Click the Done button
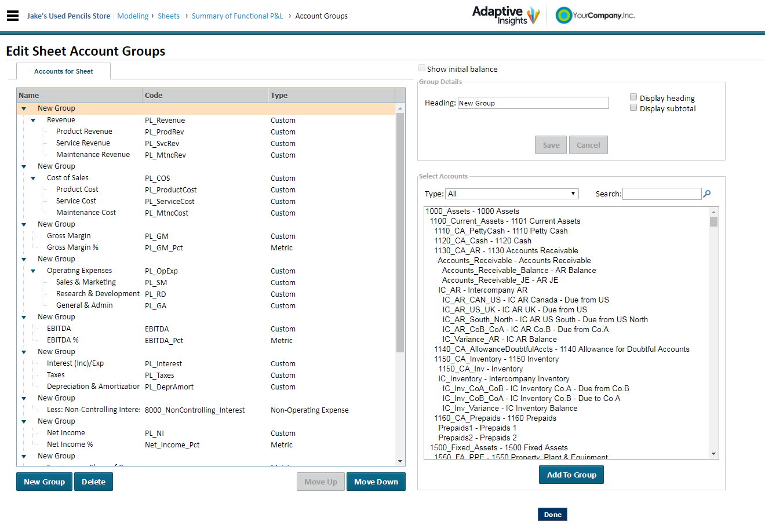 pos(552,515)
